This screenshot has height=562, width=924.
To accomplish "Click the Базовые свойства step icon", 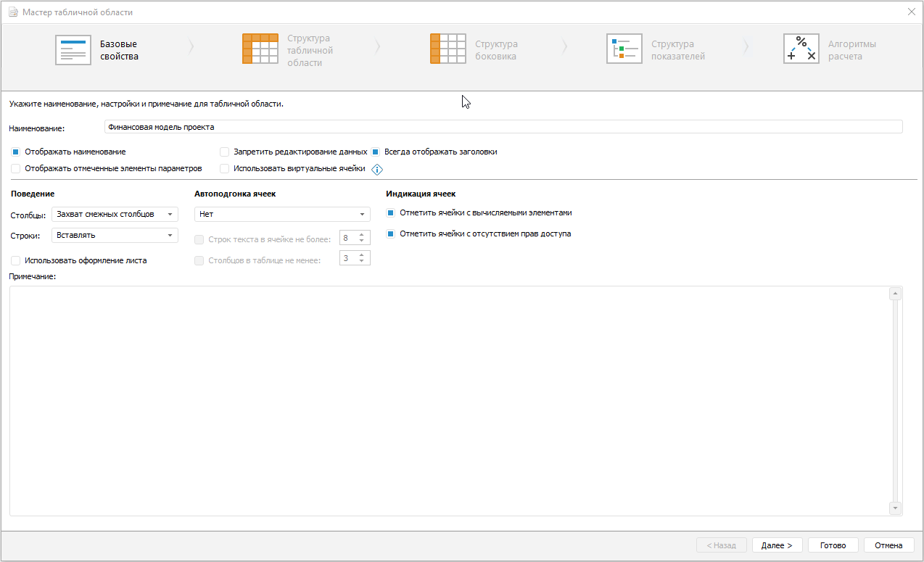I will tap(73, 50).
